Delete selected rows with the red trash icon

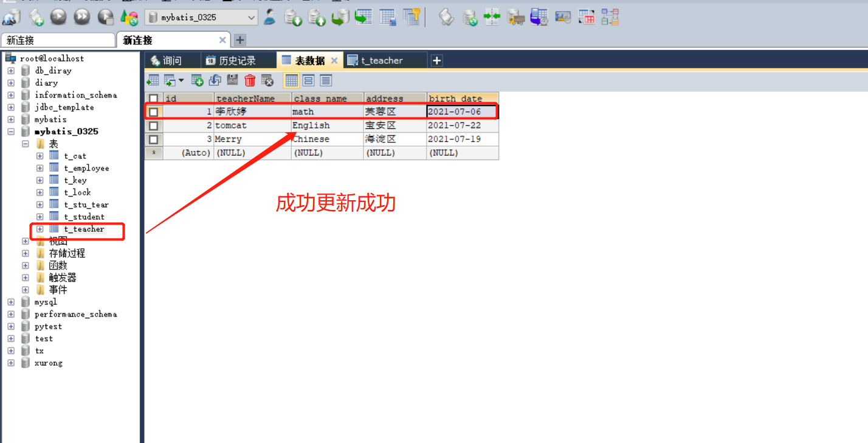tap(250, 80)
